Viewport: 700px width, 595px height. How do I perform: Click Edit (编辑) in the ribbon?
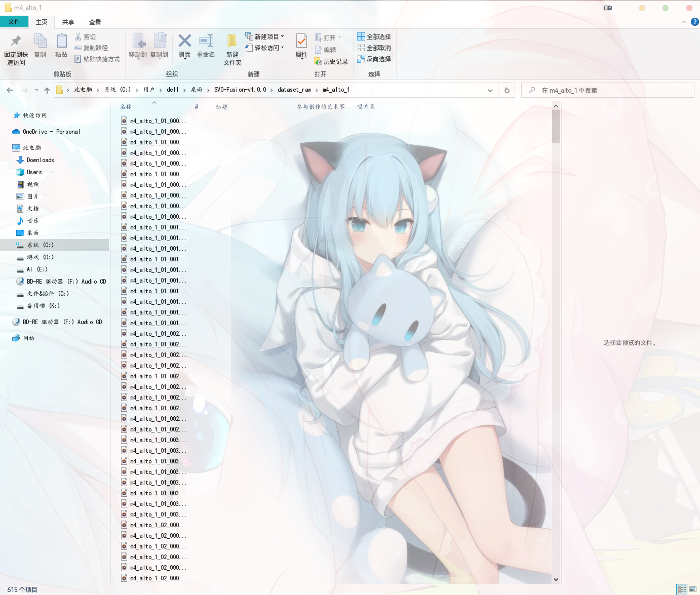tap(326, 50)
